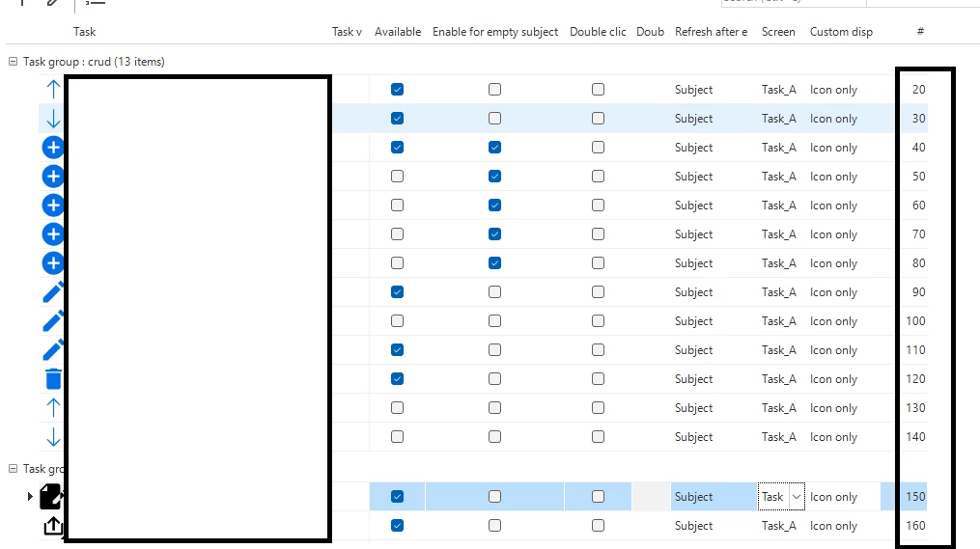The image size is (980, 549).
Task: Check Available for row 130
Action: 397,408
